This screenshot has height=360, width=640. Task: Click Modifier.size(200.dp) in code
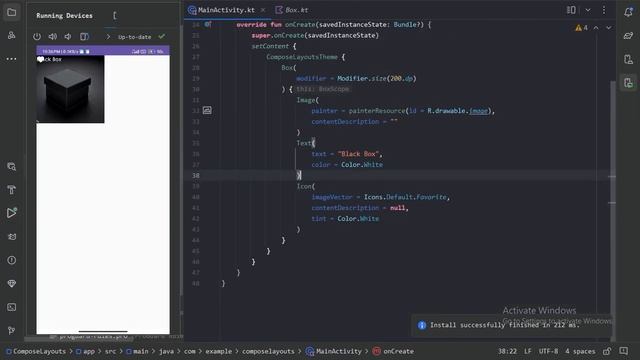[376, 78]
